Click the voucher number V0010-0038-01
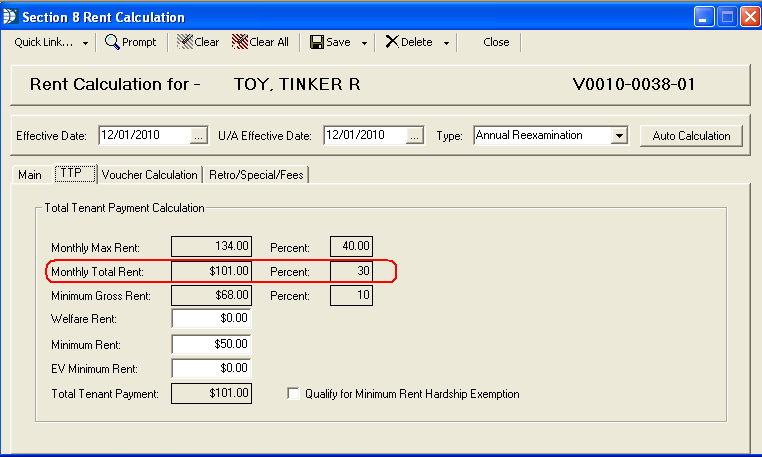 point(634,85)
